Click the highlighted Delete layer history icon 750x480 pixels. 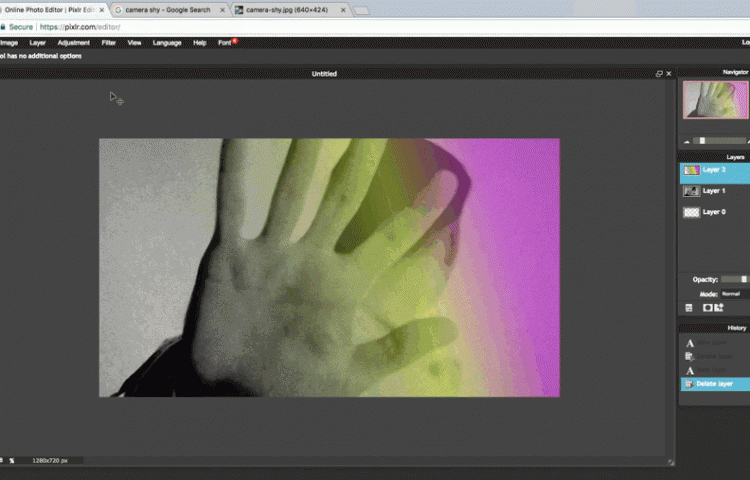[x=689, y=384]
